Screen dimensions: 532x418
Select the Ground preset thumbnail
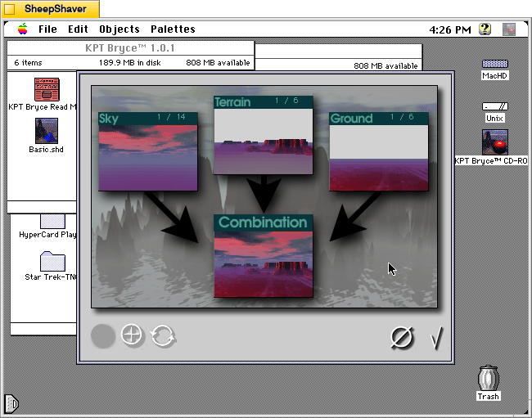(x=379, y=158)
